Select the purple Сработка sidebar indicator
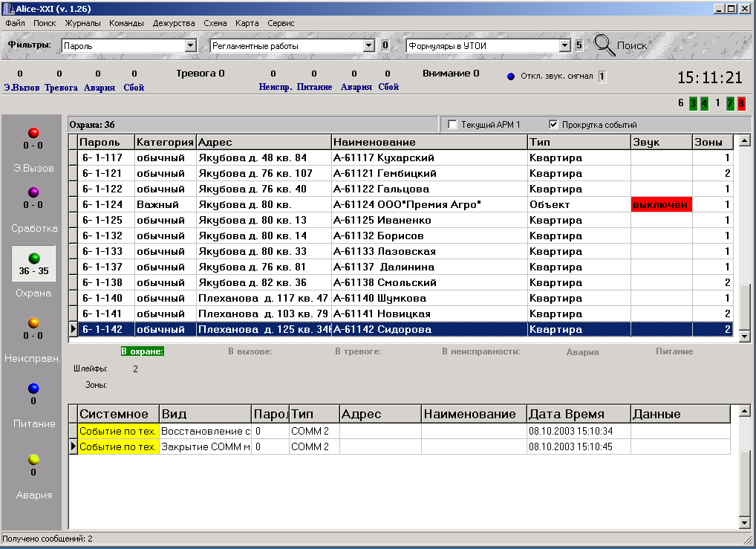This screenshot has width=756, height=549. pos(33,192)
